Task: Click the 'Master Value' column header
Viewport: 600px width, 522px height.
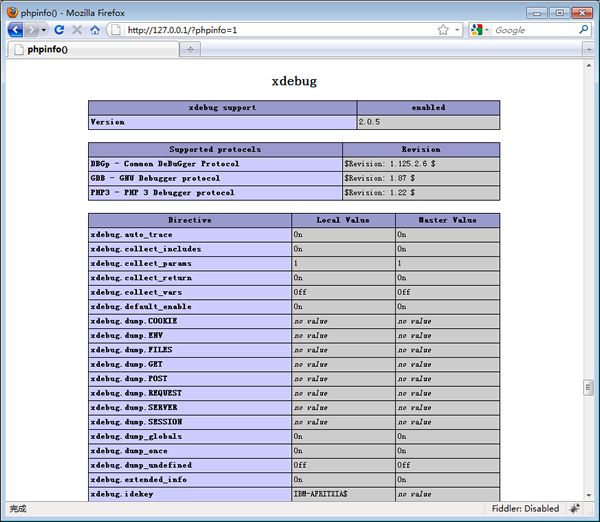Action: (447, 220)
